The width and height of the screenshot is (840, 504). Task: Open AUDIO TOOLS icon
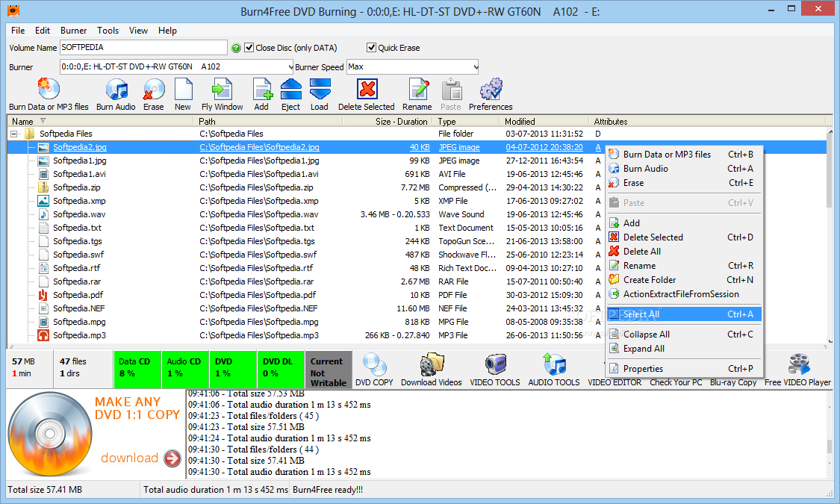click(554, 365)
